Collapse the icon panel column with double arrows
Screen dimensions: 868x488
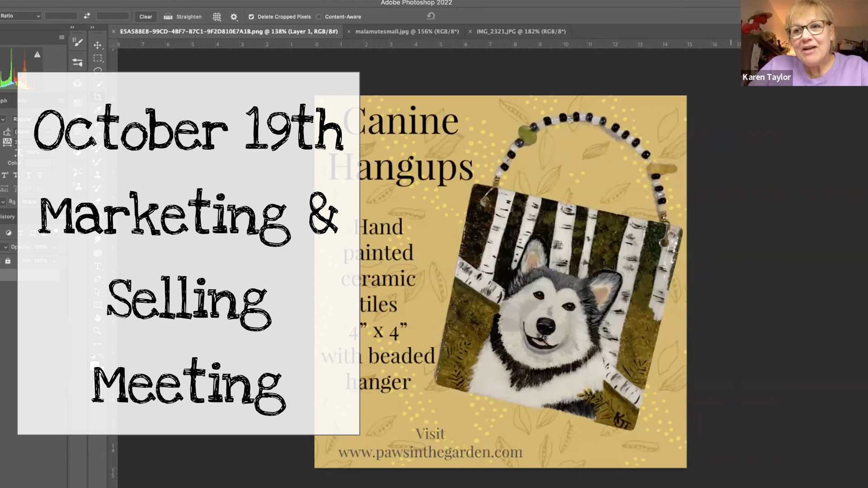pyautogui.click(x=72, y=28)
